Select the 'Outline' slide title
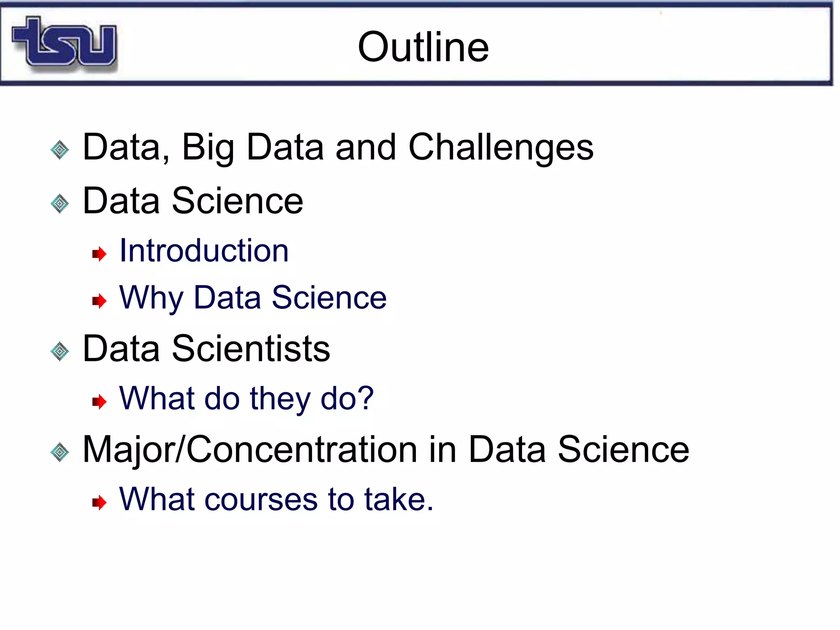840x630 pixels. 423,47
